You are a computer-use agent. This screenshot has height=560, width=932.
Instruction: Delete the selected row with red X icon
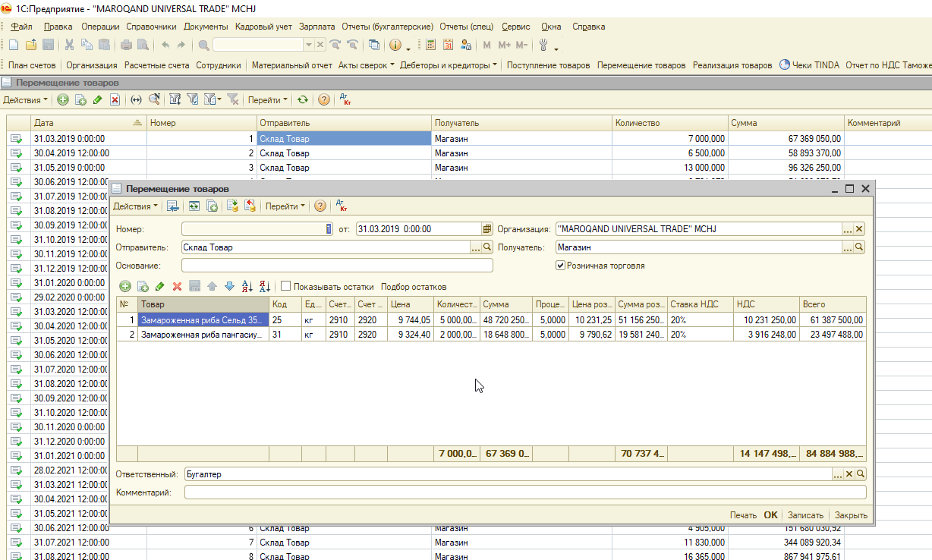(x=177, y=286)
